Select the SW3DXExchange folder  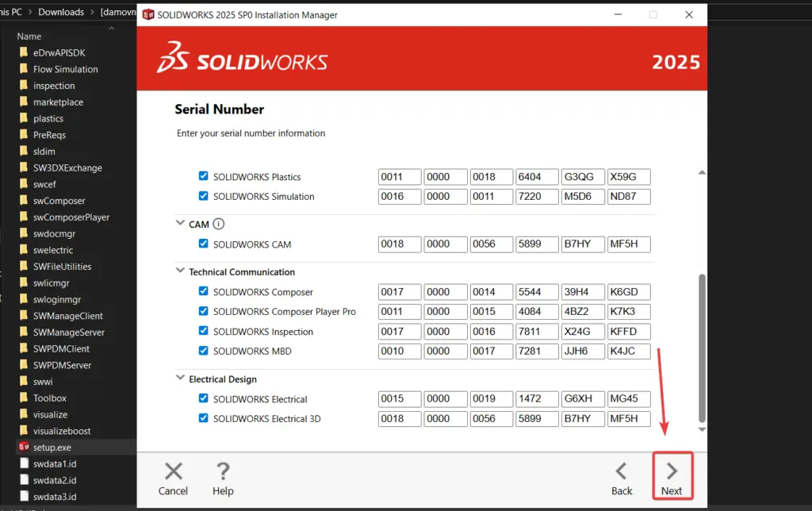pos(67,168)
